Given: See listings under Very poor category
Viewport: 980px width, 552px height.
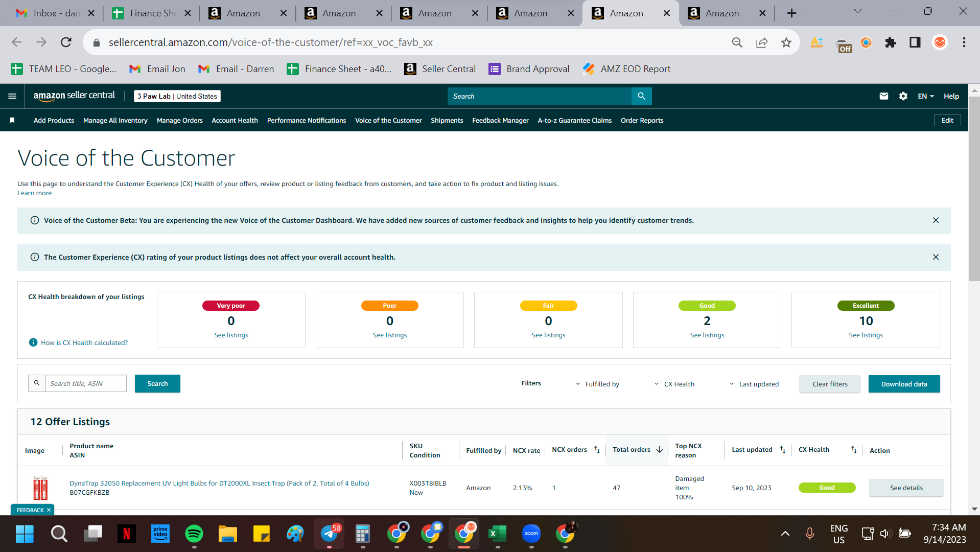Looking at the screenshot, I should (x=231, y=335).
